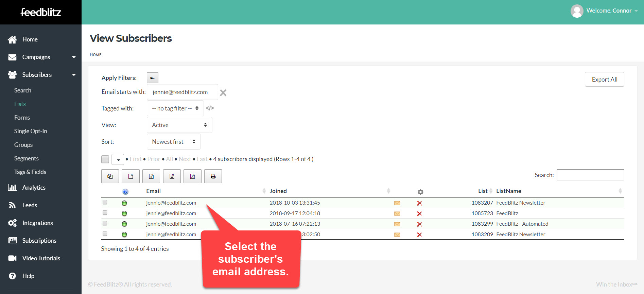Click the envelope icon in the 1085723 row

[397, 214]
